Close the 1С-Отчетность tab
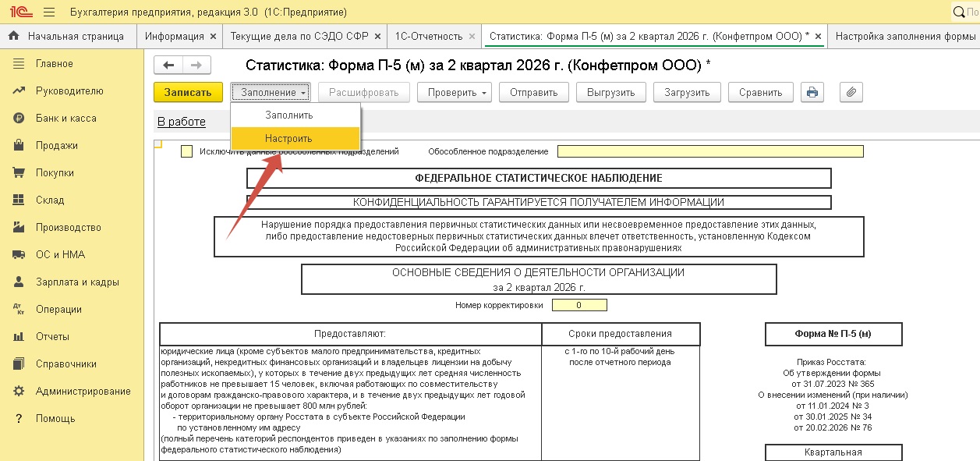The width and height of the screenshot is (980, 461). (471, 36)
